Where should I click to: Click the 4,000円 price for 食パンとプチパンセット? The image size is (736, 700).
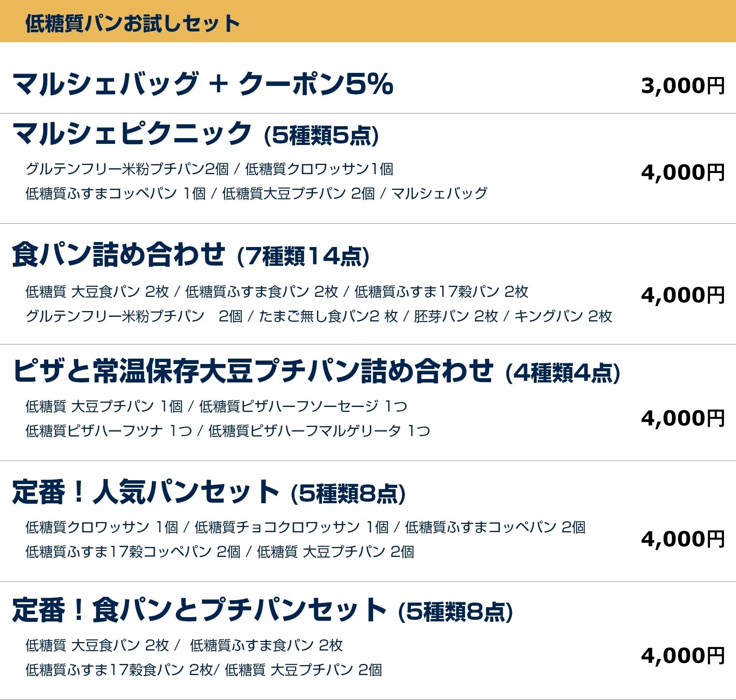(682, 656)
